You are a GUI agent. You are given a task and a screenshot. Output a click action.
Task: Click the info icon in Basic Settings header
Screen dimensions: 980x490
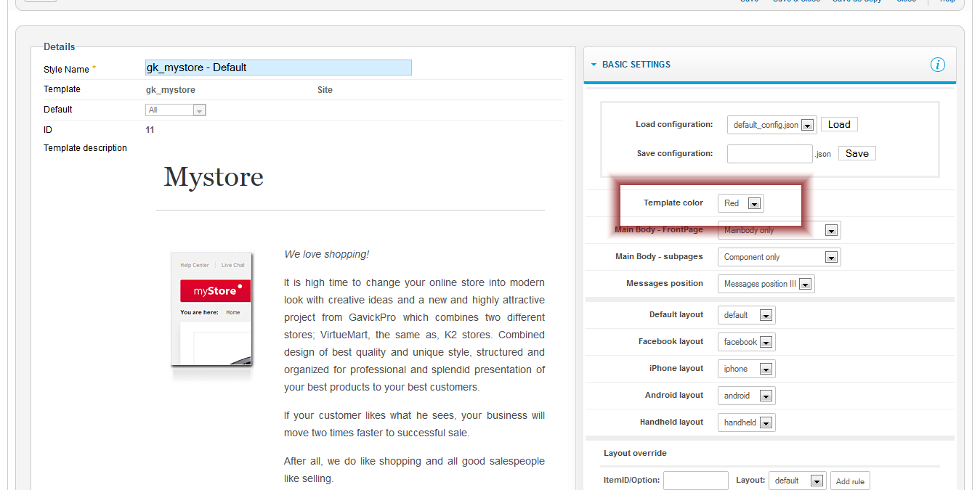point(938,65)
